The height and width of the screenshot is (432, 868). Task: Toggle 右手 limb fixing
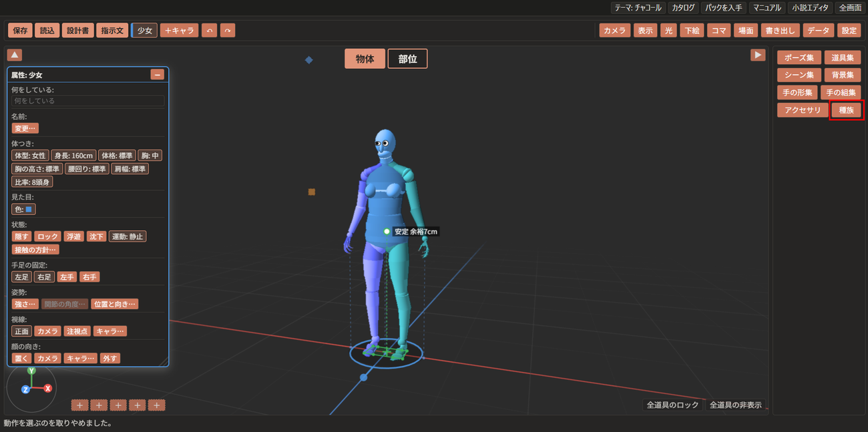click(x=89, y=277)
